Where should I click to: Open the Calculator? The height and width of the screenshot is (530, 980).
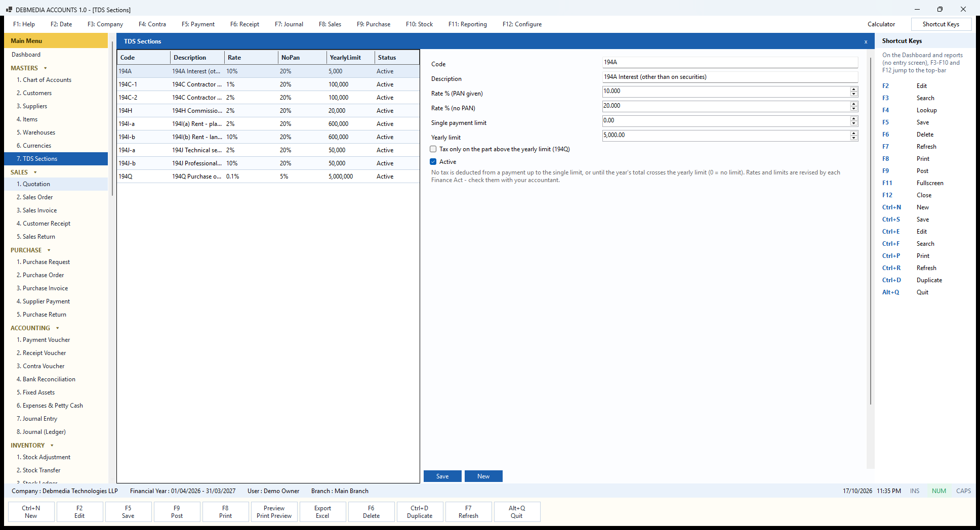pyautogui.click(x=881, y=24)
